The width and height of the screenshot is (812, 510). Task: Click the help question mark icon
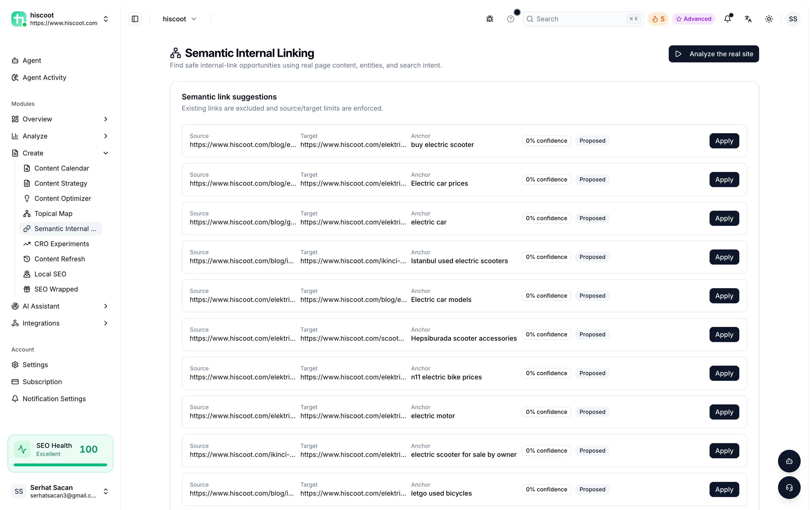pyautogui.click(x=510, y=19)
